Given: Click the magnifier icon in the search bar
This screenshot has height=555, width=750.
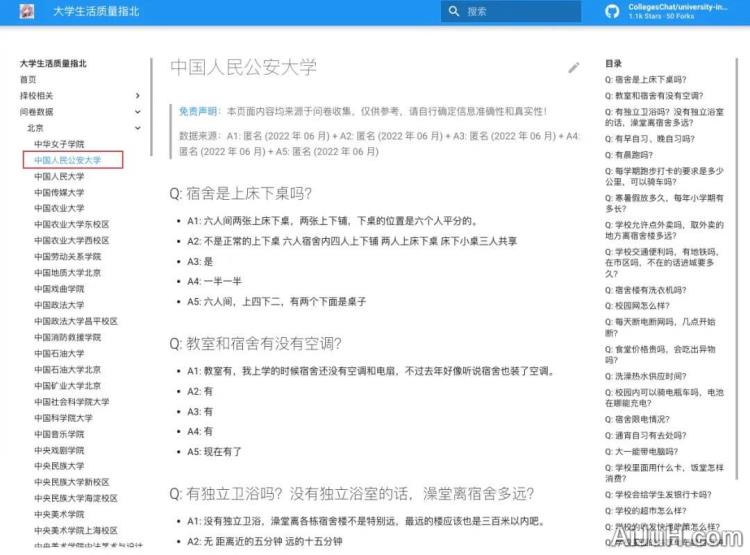Looking at the screenshot, I should tap(455, 12).
